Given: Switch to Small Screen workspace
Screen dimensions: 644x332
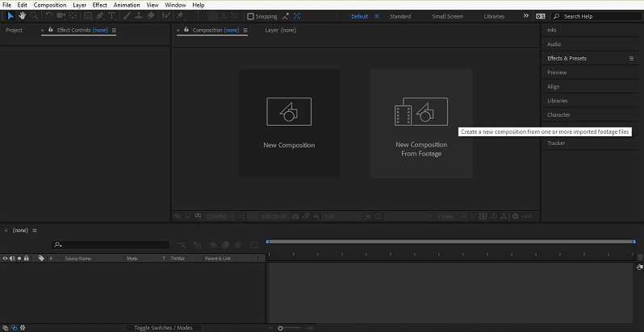Looking at the screenshot, I should pyautogui.click(x=447, y=16).
